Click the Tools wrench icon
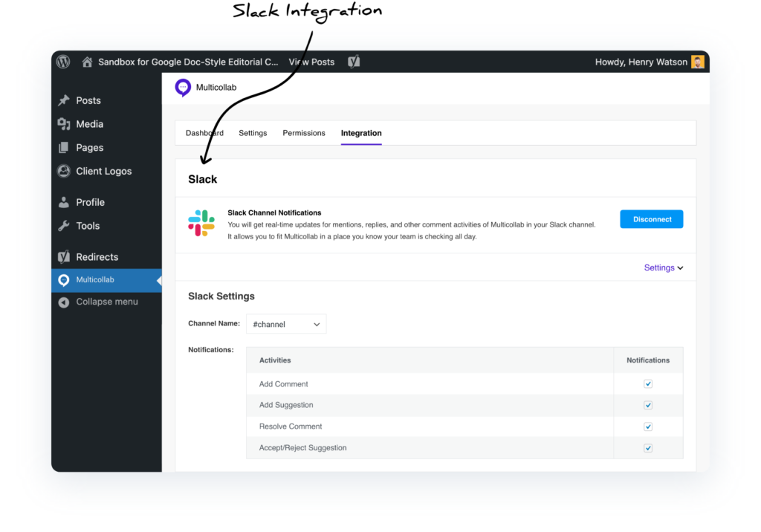The height and width of the screenshot is (532, 761). pyautogui.click(x=64, y=226)
